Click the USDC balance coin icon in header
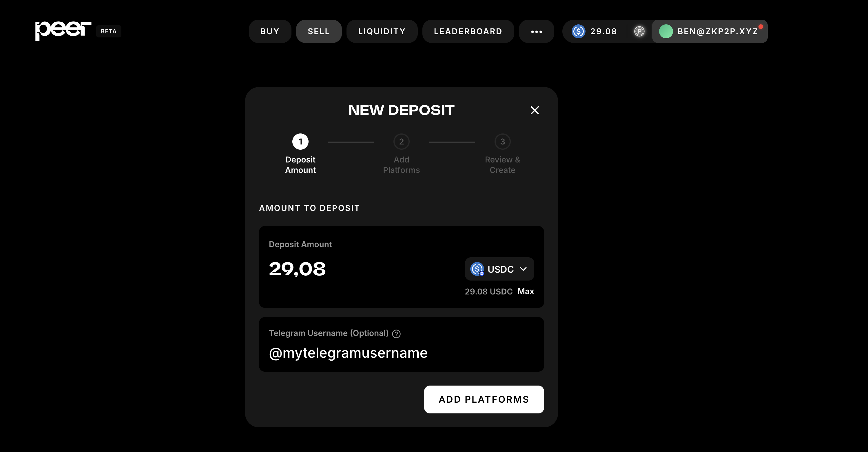Viewport: 868px width, 452px height. click(x=578, y=31)
